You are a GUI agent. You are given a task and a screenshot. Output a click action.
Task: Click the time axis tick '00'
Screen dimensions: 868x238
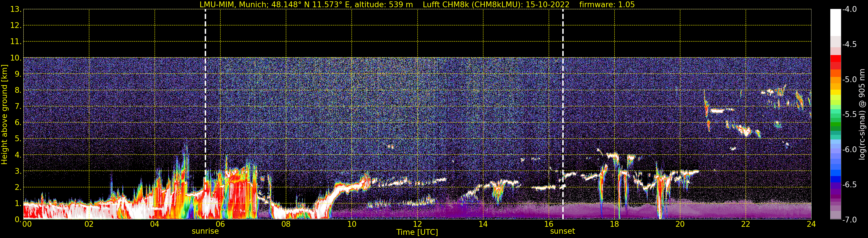[x=27, y=224]
